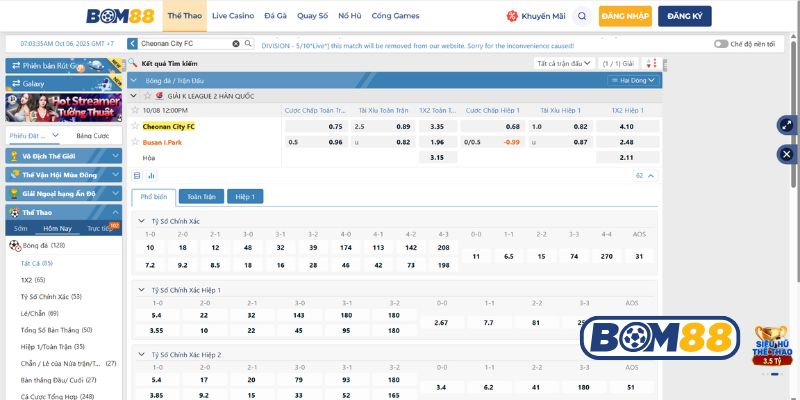Screen dimensions: 800x400
Task: Select Cheonan City FC handicap odds 0.75
Action: click(316, 127)
